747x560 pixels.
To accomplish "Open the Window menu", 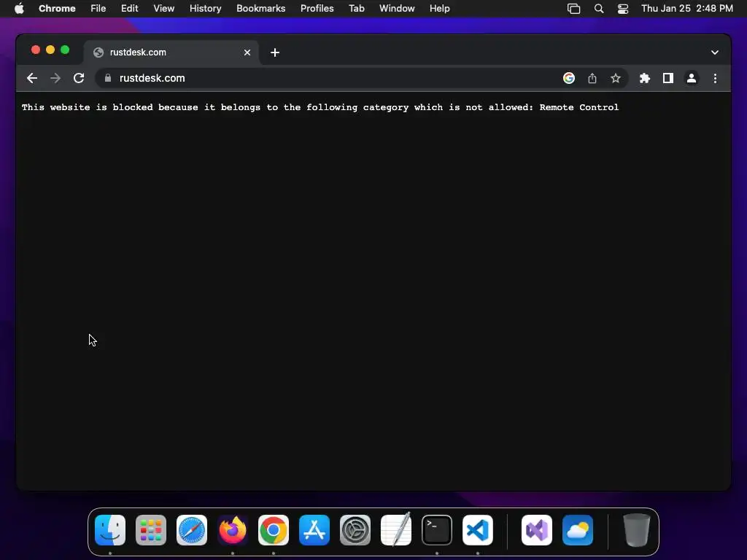I will pyautogui.click(x=397, y=9).
